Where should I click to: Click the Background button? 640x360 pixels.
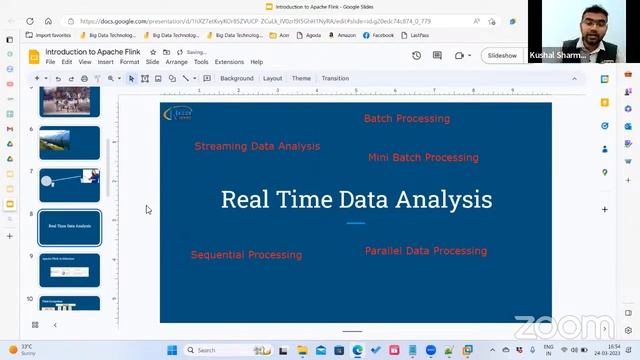tap(237, 78)
